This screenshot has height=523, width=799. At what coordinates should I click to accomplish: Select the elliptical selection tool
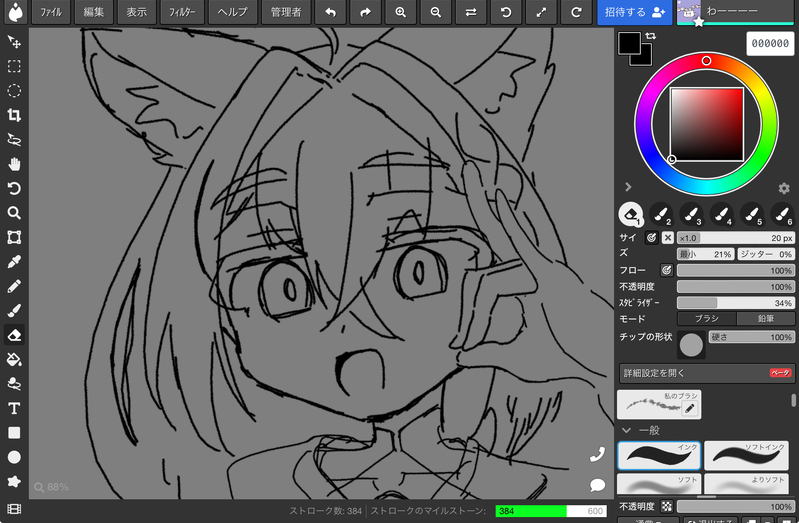click(x=14, y=91)
